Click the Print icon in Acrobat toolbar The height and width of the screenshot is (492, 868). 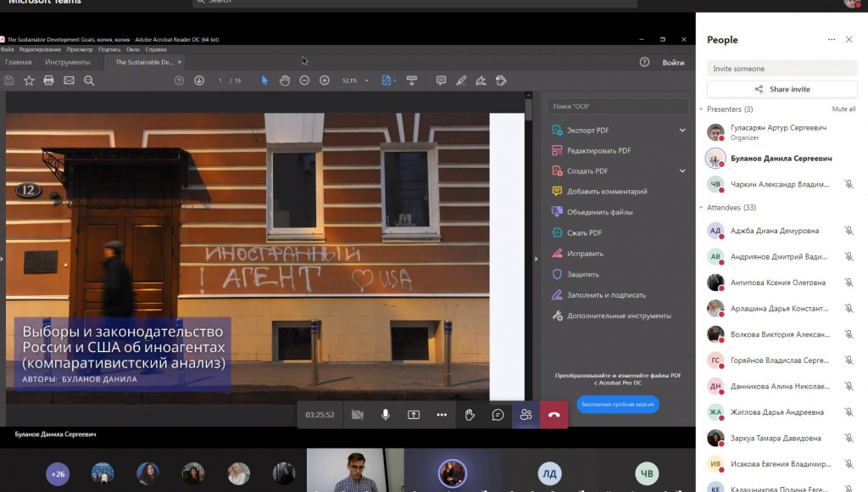48,81
